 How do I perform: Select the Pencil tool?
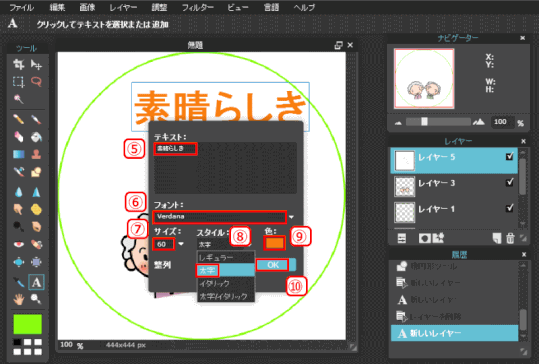point(19,119)
